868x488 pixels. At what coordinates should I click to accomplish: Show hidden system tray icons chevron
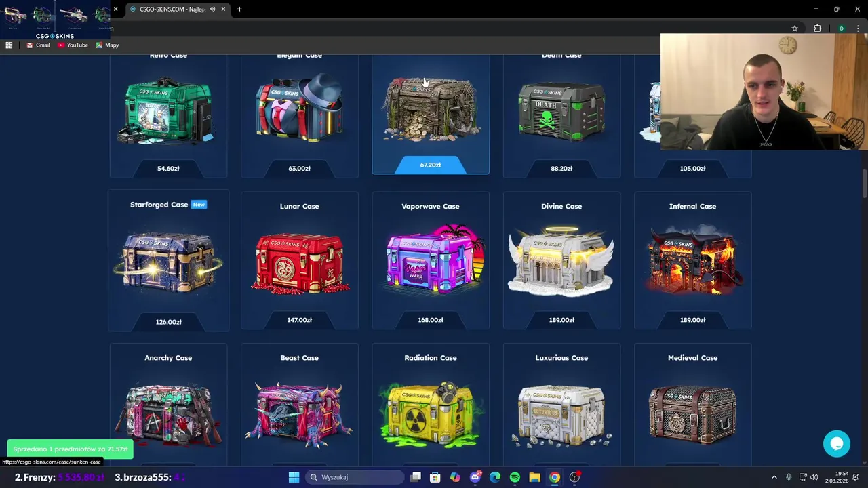coord(774,477)
